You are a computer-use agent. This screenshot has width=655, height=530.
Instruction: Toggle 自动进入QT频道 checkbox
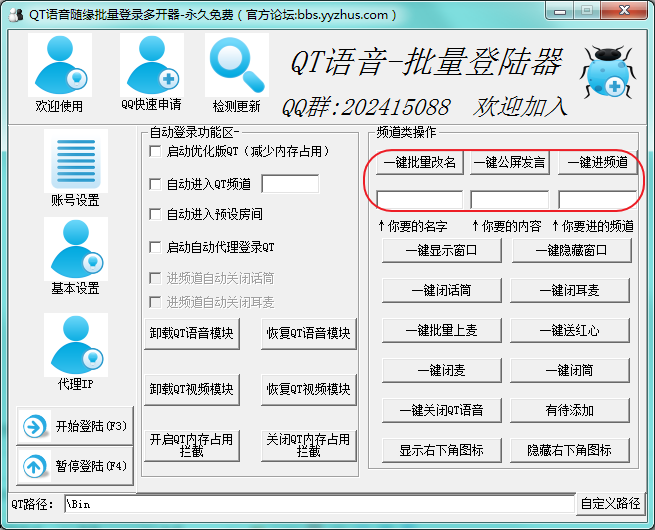coord(155,184)
